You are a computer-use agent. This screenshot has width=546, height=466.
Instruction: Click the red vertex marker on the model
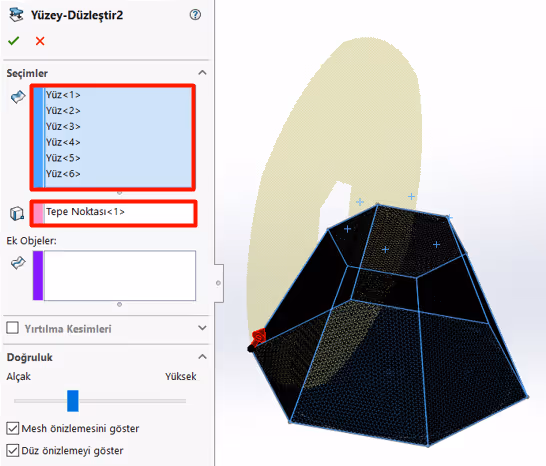[x=259, y=337]
